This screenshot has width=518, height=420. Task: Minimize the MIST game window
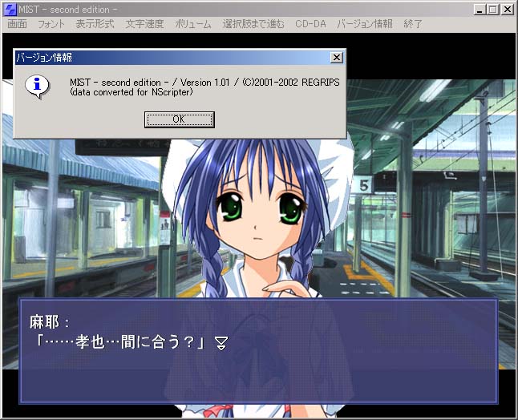(480, 10)
